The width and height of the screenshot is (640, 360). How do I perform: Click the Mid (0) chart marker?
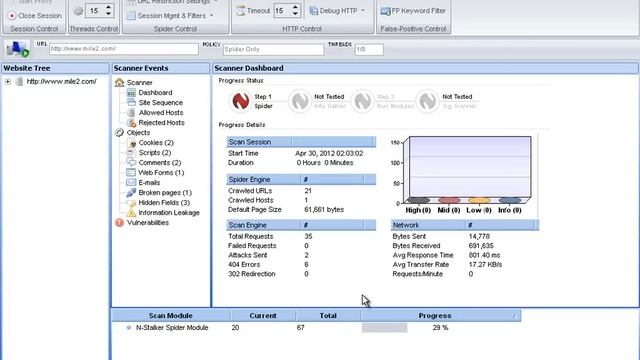point(449,200)
